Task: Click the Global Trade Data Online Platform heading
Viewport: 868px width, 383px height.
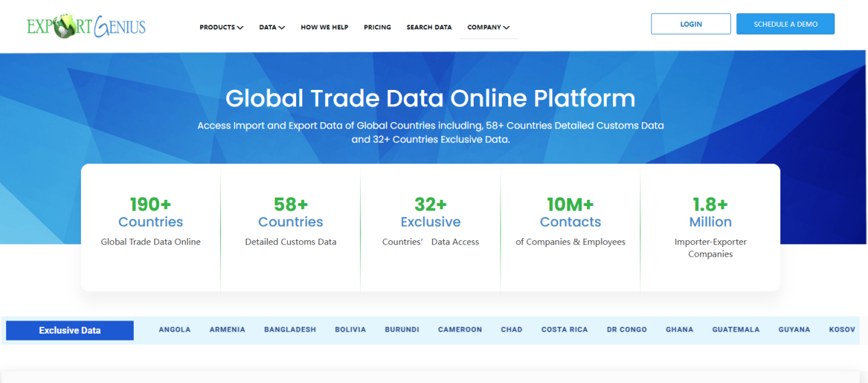Action: (431, 98)
